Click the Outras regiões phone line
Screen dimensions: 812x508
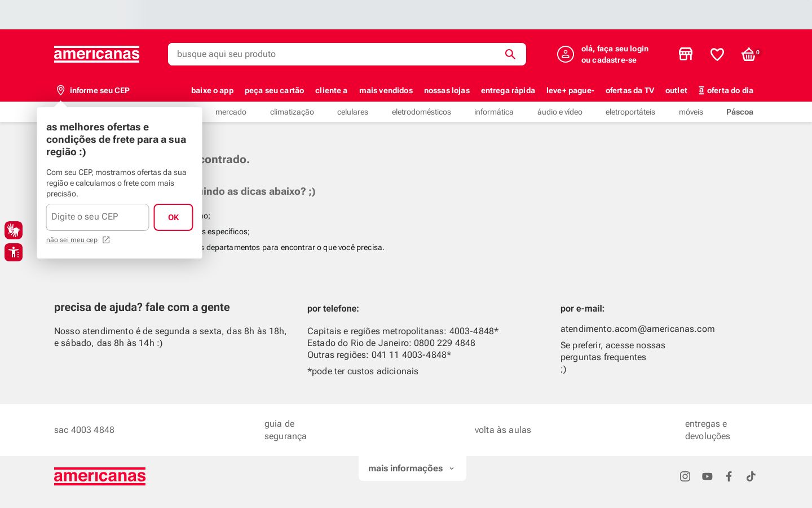pos(379,355)
